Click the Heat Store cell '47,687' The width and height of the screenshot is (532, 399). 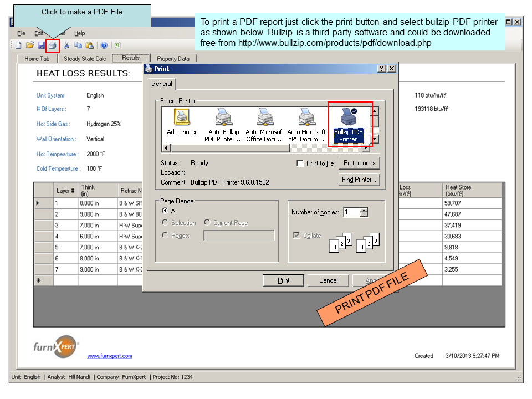(x=472, y=214)
